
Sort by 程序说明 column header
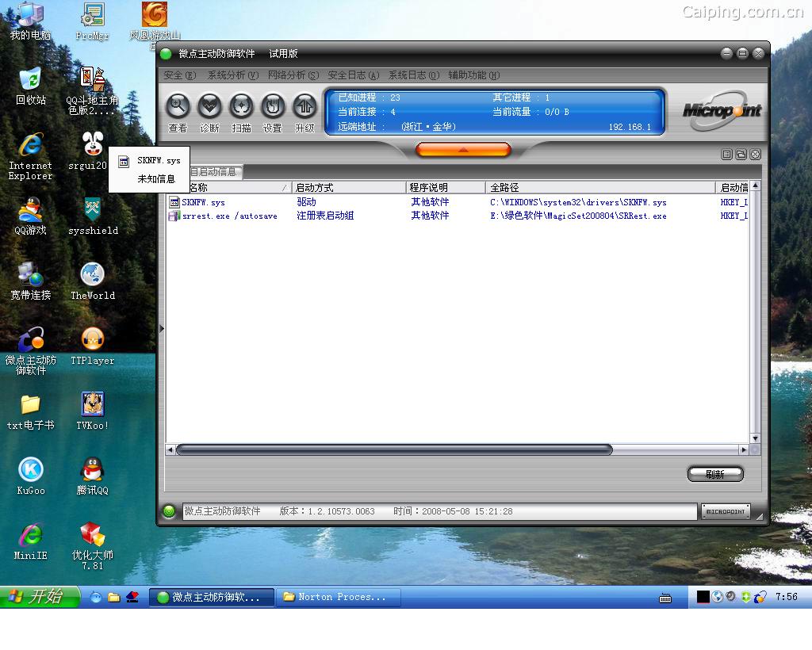[446, 187]
